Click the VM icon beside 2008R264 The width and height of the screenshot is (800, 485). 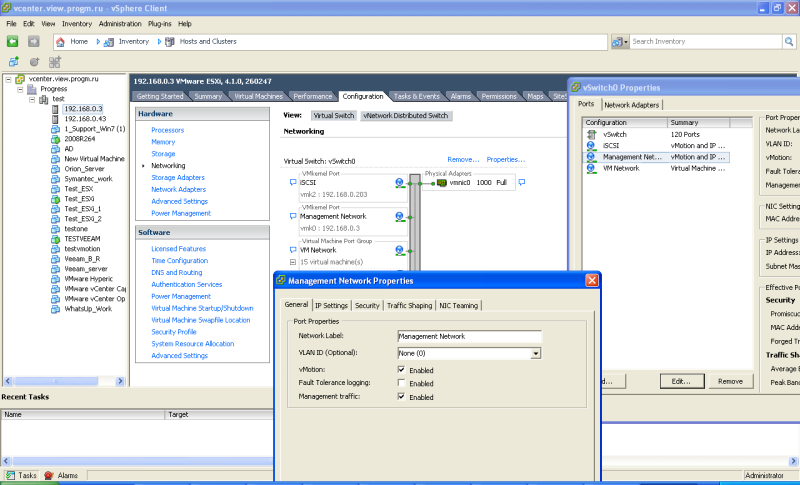55,139
